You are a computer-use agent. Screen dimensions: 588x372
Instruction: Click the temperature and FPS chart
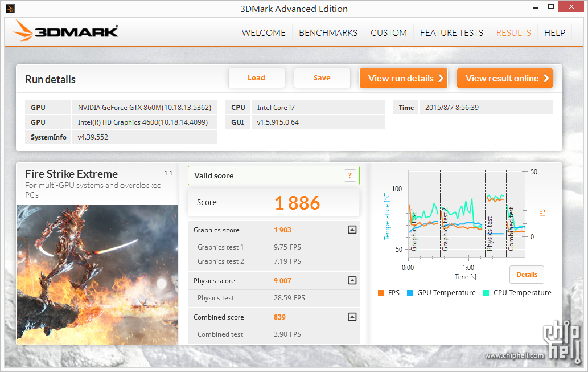(x=466, y=215)
